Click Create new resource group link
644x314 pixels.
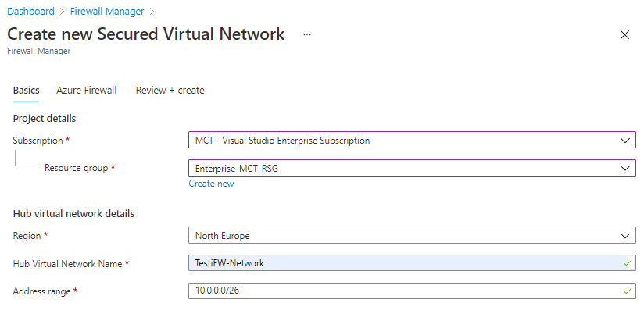[211, 184]
